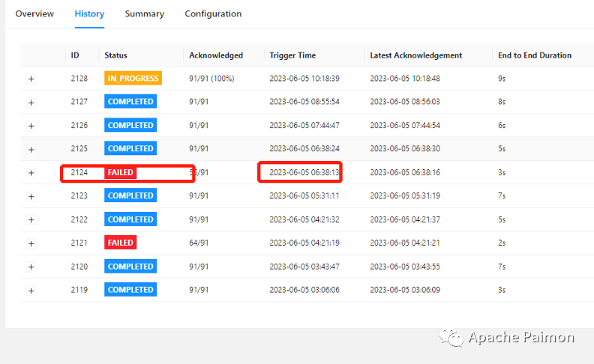Image resolution: width=594 pixels, height=364 pixels.
Task: Click trigger time 2023-06-05 03:06:06
Action: (x=304, y=290)
